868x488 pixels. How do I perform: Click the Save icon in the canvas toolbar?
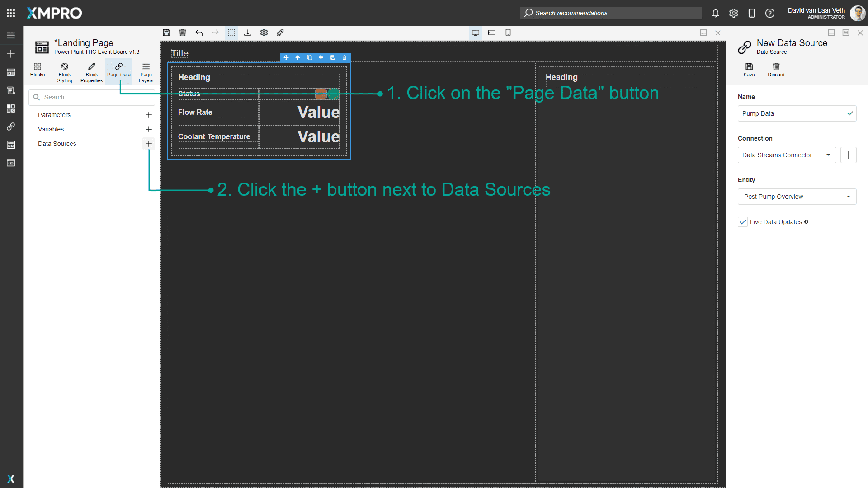166,33
